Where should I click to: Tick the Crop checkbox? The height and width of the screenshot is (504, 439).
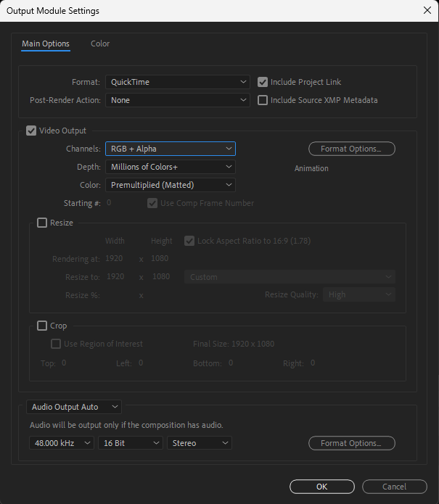(42, 326)
